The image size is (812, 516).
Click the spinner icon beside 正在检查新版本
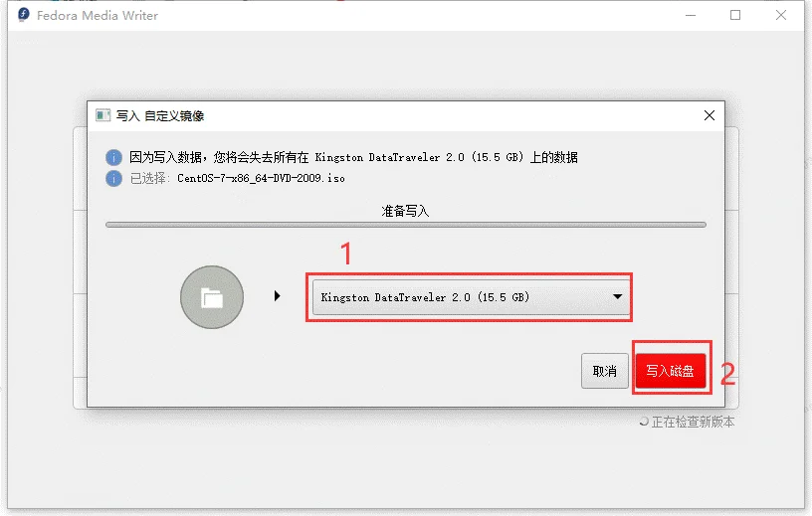[x=644, y=422]
